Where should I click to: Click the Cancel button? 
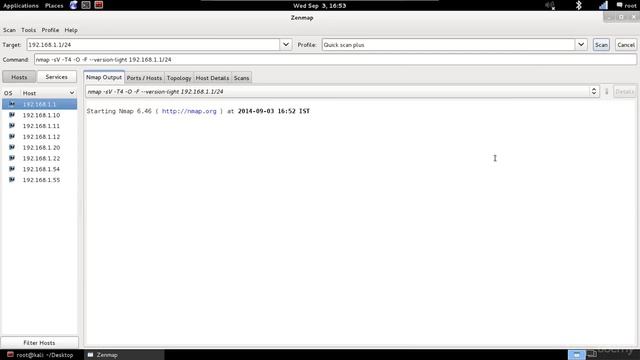click(625, 44)
